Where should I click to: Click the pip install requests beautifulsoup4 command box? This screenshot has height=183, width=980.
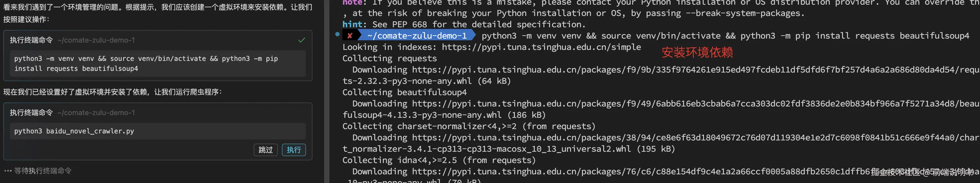(158, 64)
